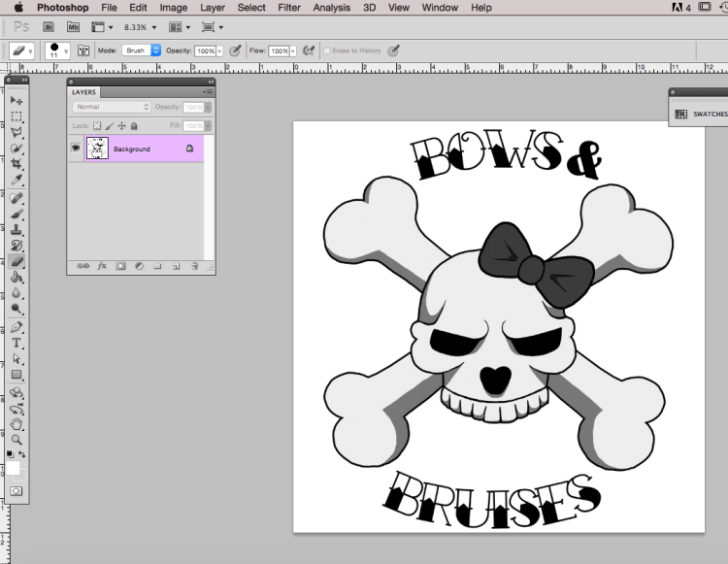Open the File menu
This screenshot has width=728, height=564.
point(109,8)
